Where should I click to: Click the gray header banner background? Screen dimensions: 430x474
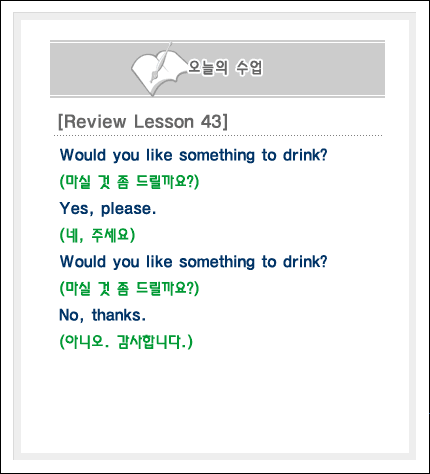[x=317, y=69]
